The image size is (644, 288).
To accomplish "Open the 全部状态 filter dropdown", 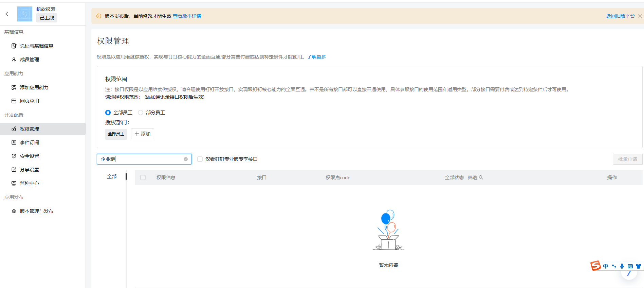I will click(454, 177).
